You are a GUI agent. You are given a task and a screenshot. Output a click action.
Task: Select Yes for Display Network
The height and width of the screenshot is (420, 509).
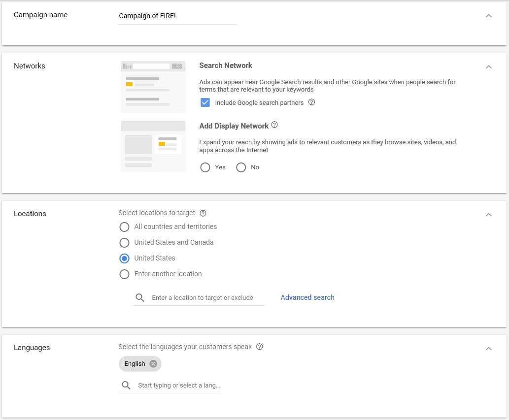coord(205,167)
